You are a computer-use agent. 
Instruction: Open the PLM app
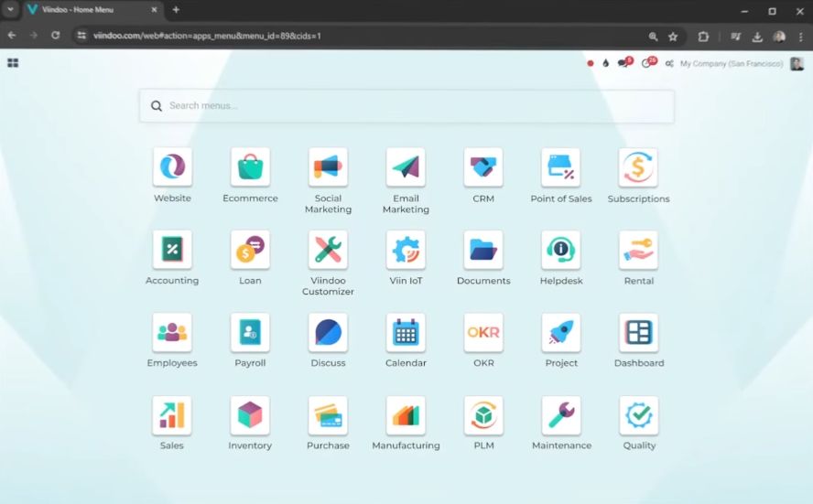point(483,415)
